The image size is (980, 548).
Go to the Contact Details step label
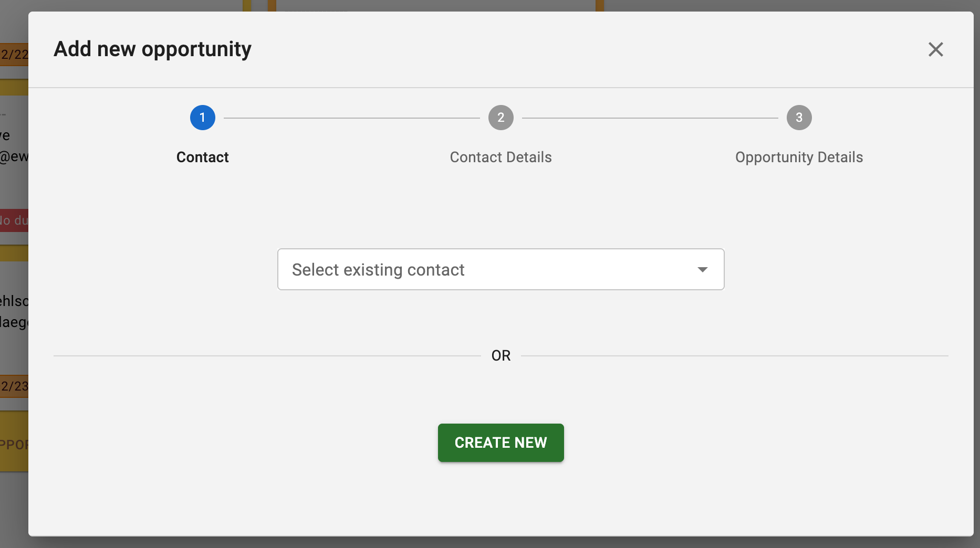(501, 157)
